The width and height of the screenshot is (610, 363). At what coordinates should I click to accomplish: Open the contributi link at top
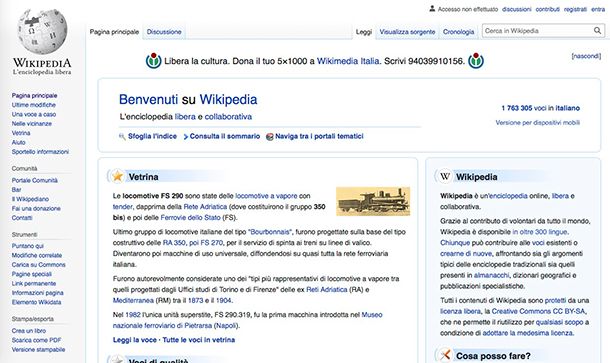547,9
